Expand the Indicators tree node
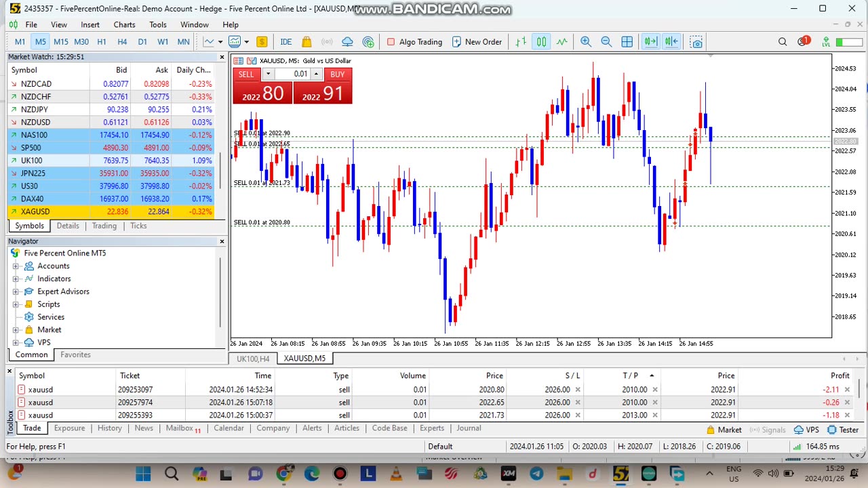Screen dimensions: 868x488 point(16,279)
